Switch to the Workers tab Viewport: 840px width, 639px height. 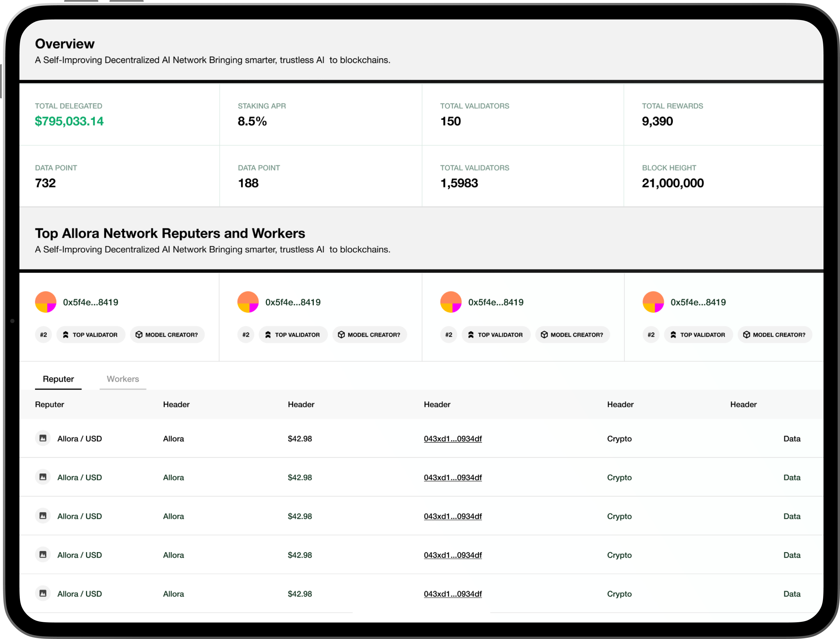123,379
